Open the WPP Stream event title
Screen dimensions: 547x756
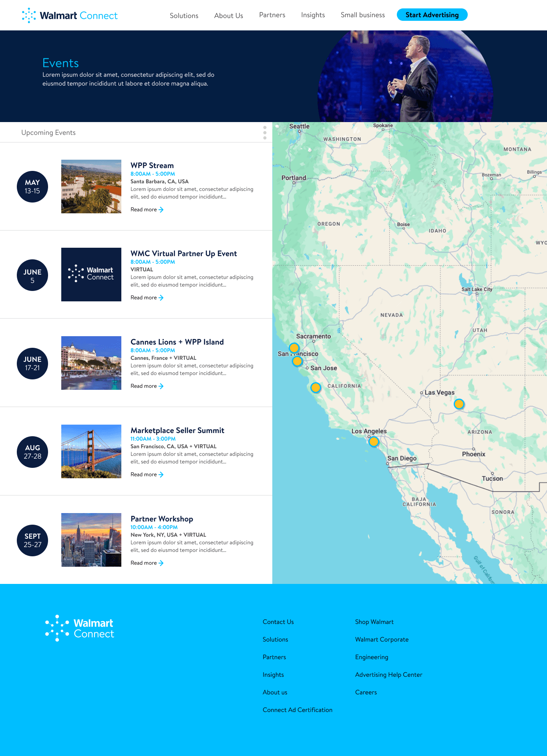152,165
